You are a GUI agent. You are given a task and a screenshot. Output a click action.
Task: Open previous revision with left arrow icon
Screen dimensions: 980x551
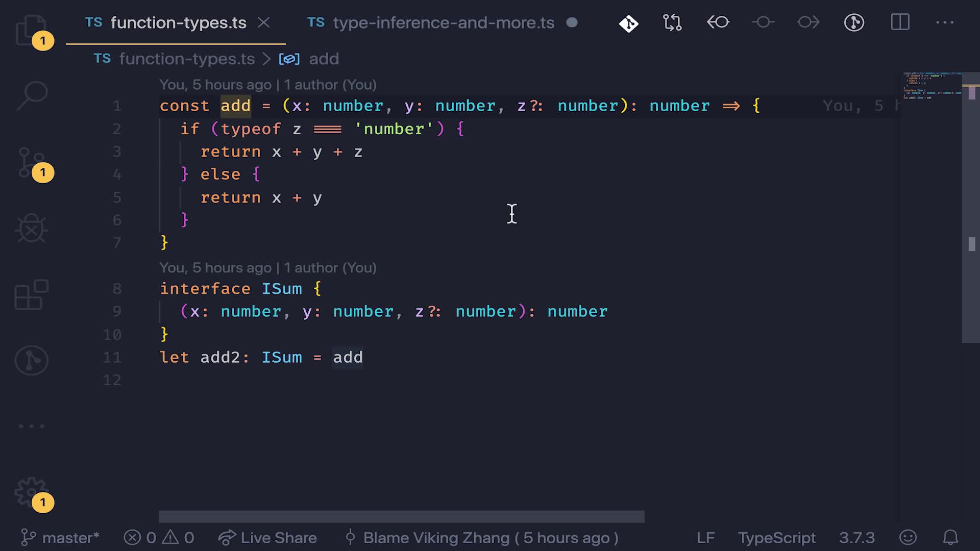coord(718,22)
